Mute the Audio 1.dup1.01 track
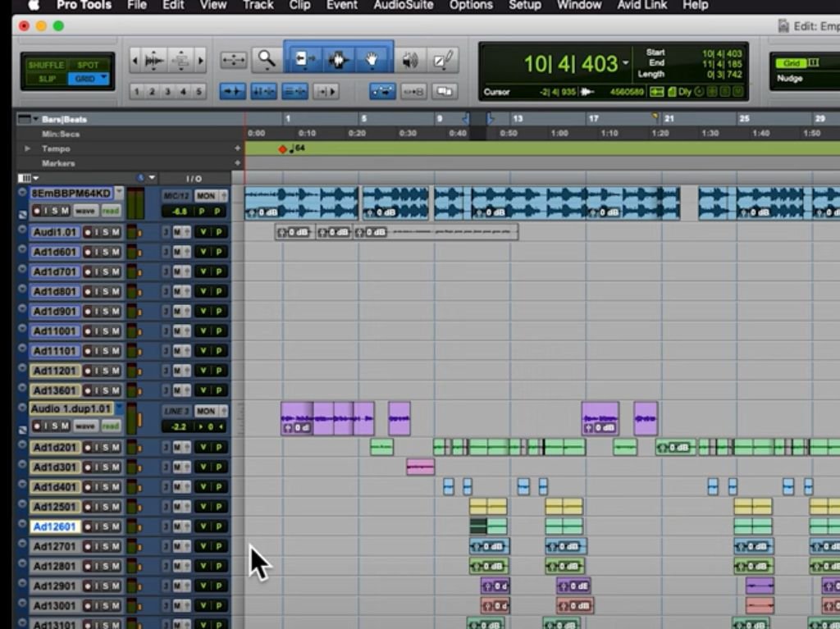The image size is (840, 629). pos(65,426)
